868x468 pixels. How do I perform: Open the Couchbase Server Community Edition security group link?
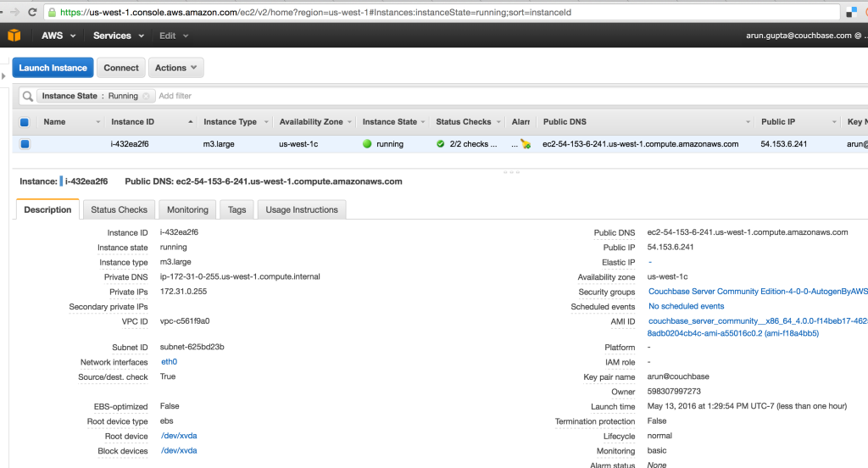tap(758, 292)
